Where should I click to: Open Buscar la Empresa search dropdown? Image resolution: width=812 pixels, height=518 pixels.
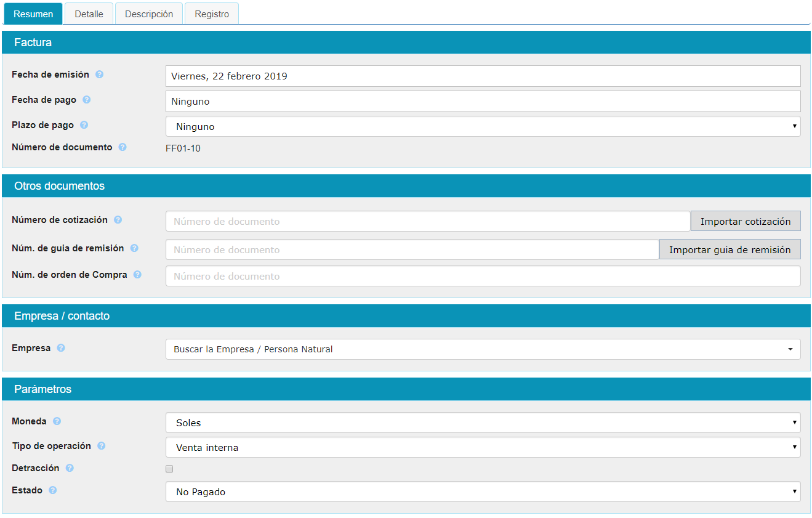click(x=483, y=349)
